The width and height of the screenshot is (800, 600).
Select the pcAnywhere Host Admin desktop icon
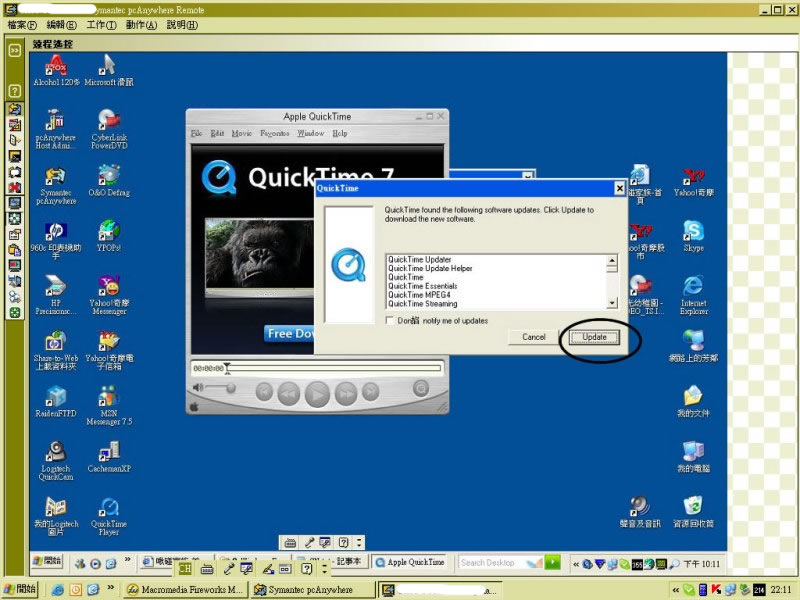tap(56, 129)
